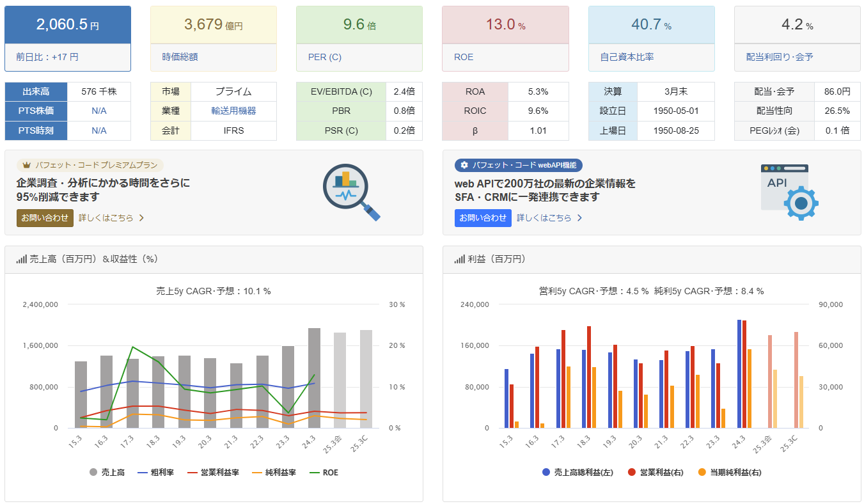Image resolution: width=864 pixels, height=504 pixels.
Task: Click the ROIC 9.6% value
Action: pos(538,111)
